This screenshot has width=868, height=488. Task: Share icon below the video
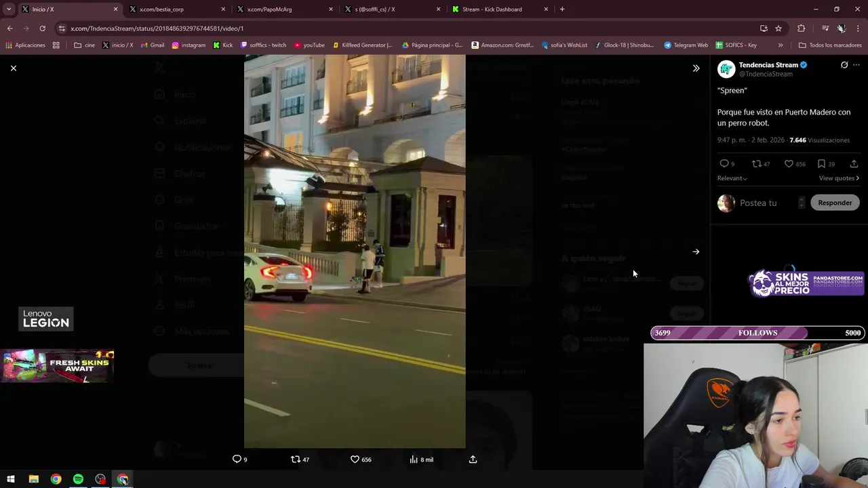(473, 460)
